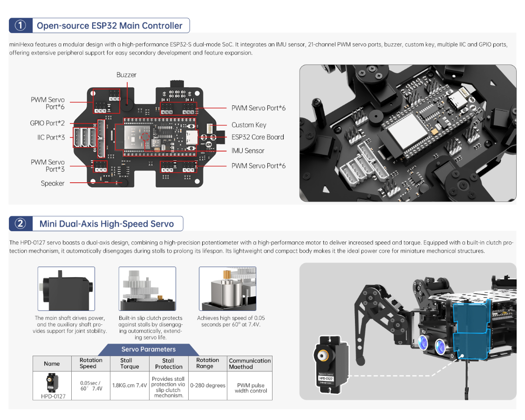Click the circled number 2 icon
The height and width of the screenshot is (420, 525).
(20, 224)
